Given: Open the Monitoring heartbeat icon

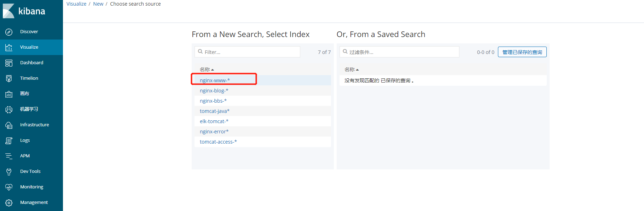Looking at the screenshot, I should pos(9,187).
